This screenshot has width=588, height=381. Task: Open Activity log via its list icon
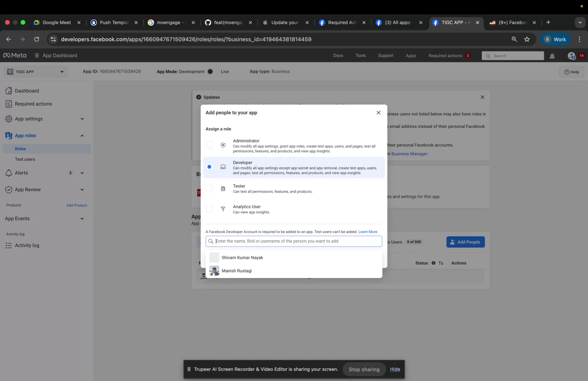8,245
